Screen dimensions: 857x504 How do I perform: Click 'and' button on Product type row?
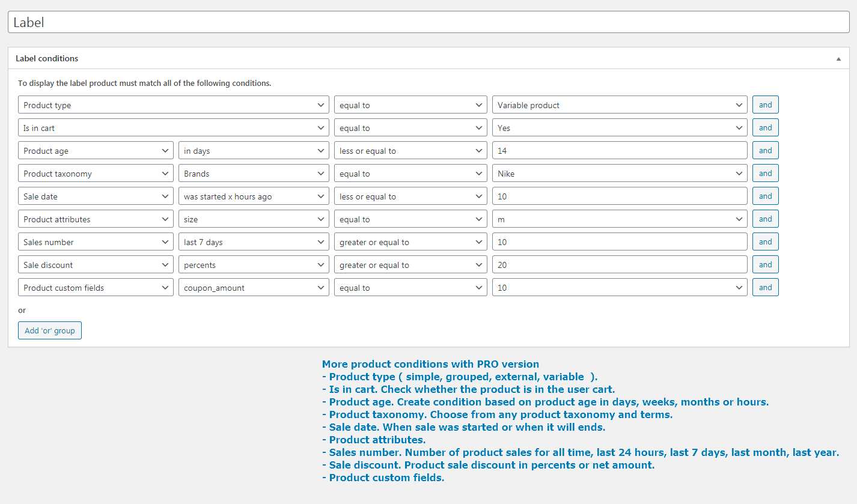pyautogui.click(x=765, y=105)
